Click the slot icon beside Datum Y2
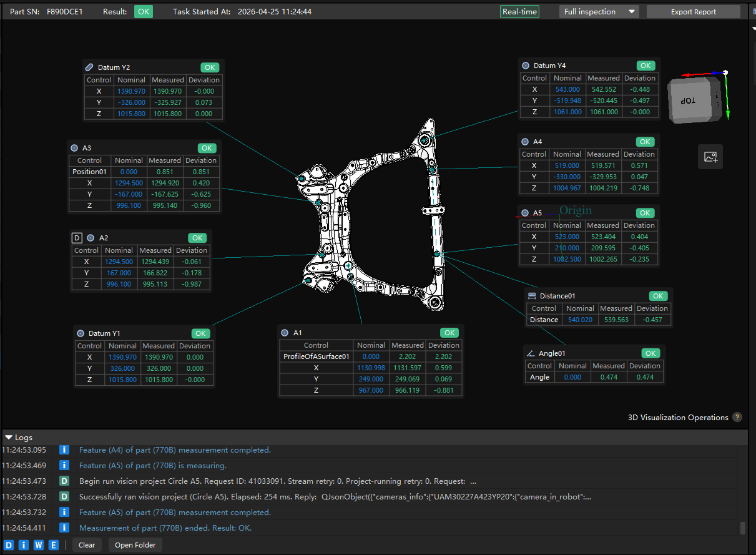 [x=89, y=67]
